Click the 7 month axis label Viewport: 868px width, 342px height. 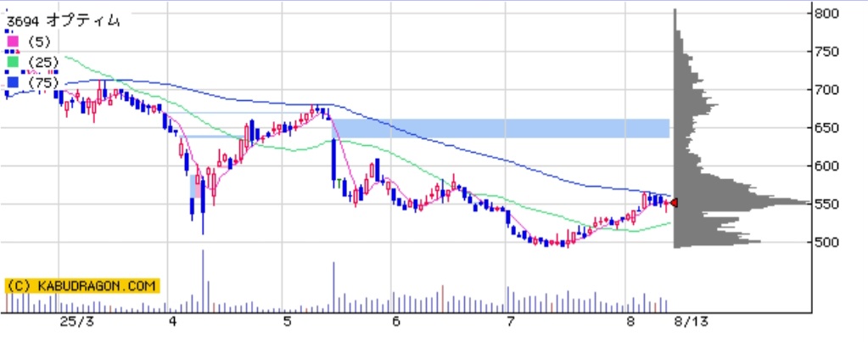[511, 322]
